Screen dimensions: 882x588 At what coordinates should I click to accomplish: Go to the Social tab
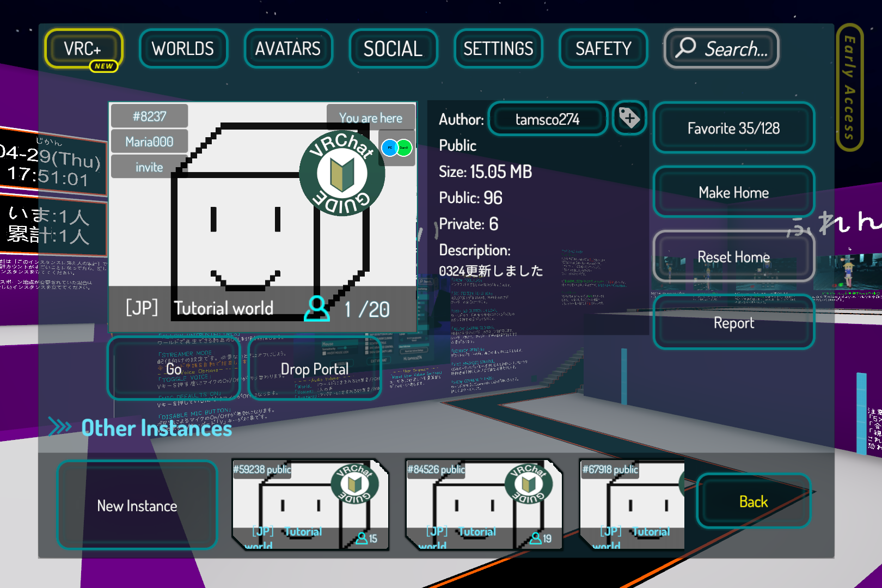393,49
